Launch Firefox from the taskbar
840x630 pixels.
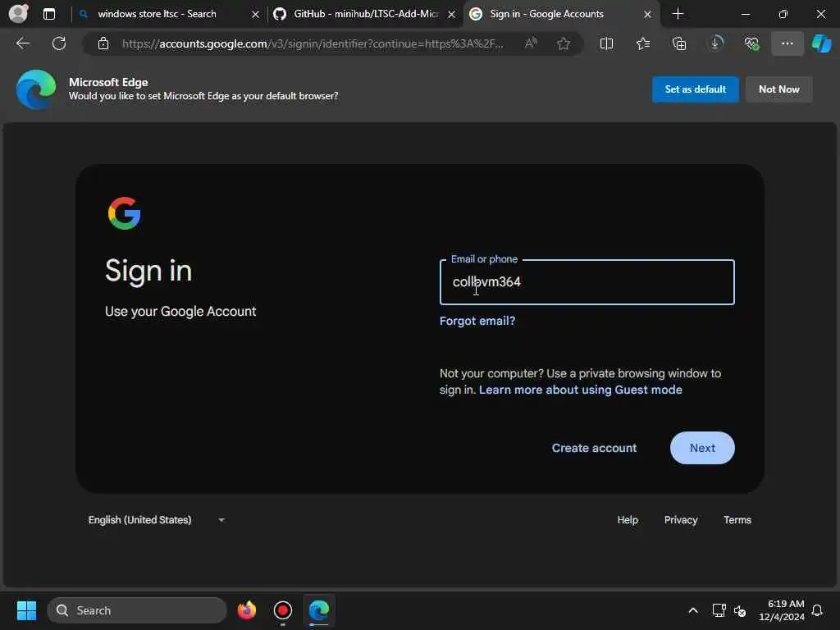click(x=246, y=610)
